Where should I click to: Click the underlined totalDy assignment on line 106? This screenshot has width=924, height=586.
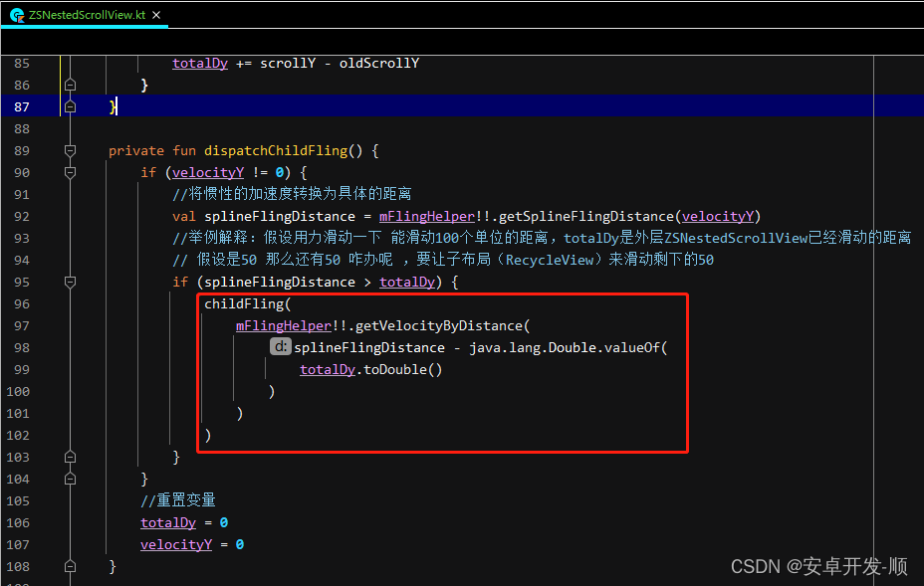[x=168, y=521]
